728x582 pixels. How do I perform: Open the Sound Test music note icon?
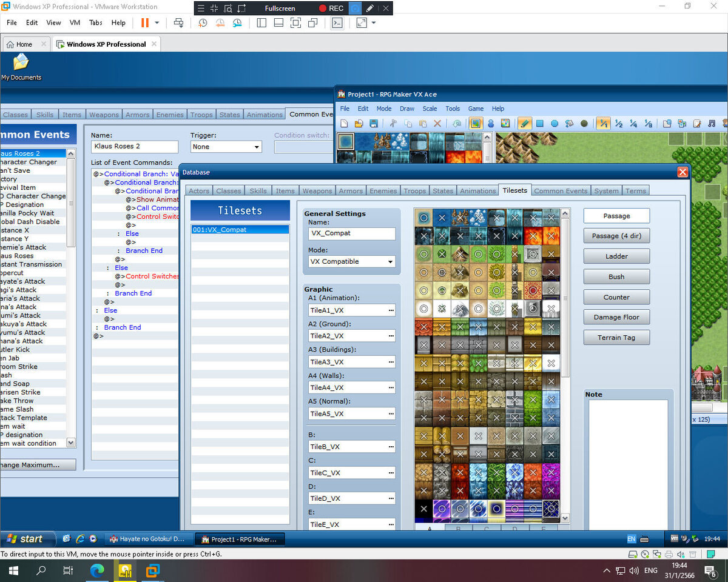point(711,123)
